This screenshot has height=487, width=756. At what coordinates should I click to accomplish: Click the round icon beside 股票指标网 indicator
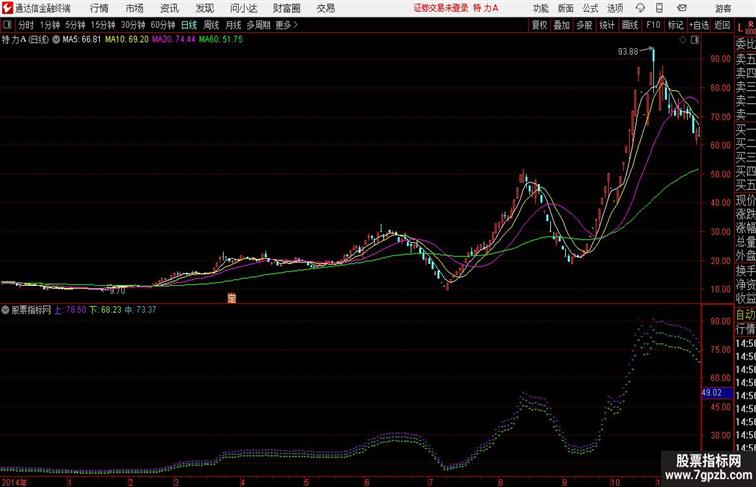pyautogui.click(x=5, y=310)
